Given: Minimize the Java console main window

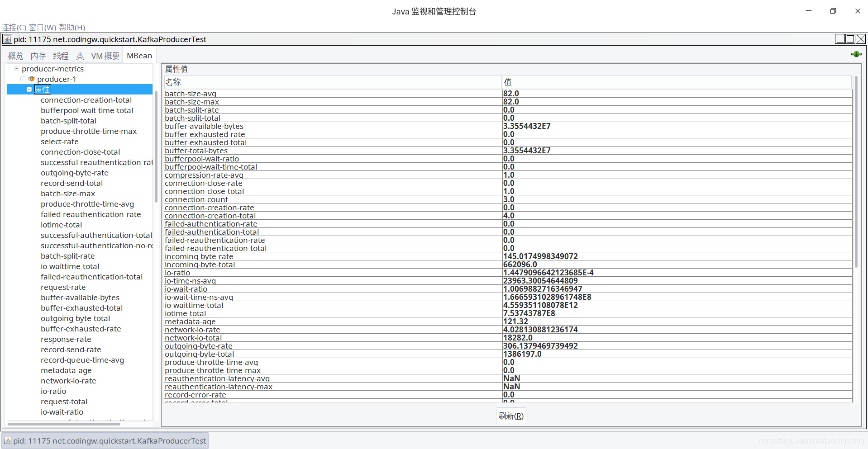Looking at the screenshot, I should pos(809,11).
